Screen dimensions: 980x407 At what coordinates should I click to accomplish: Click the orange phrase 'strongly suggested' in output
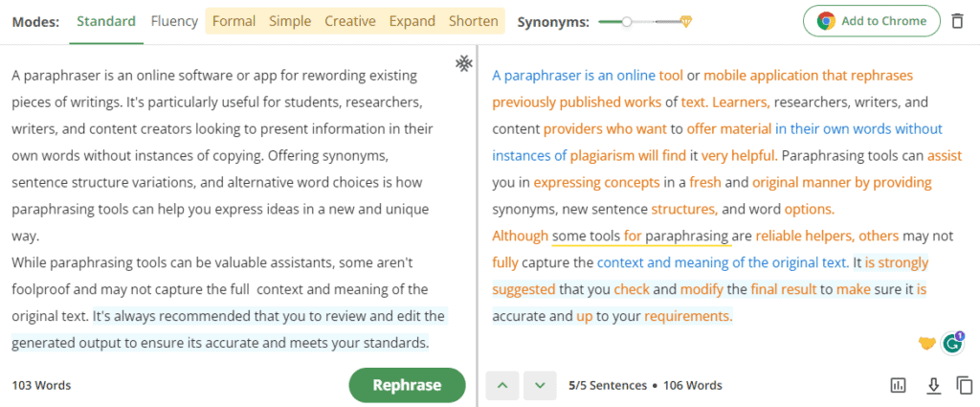point(710,276)
